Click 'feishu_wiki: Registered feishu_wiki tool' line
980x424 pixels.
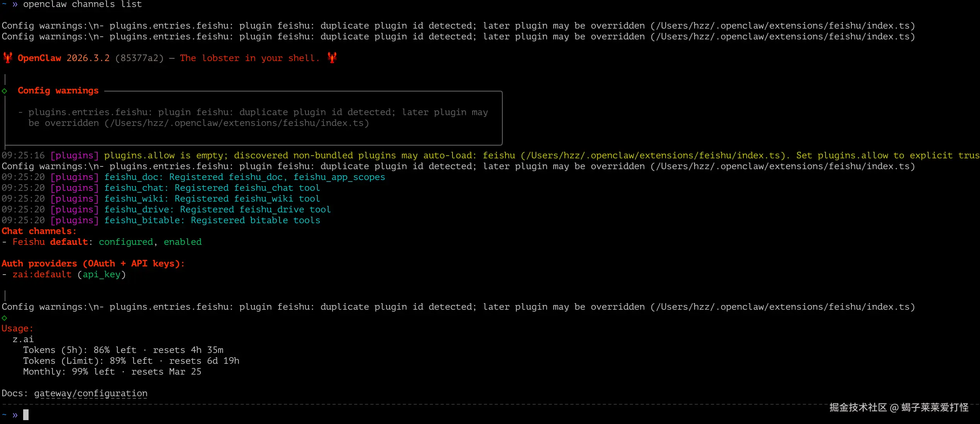tap(212, 199)
